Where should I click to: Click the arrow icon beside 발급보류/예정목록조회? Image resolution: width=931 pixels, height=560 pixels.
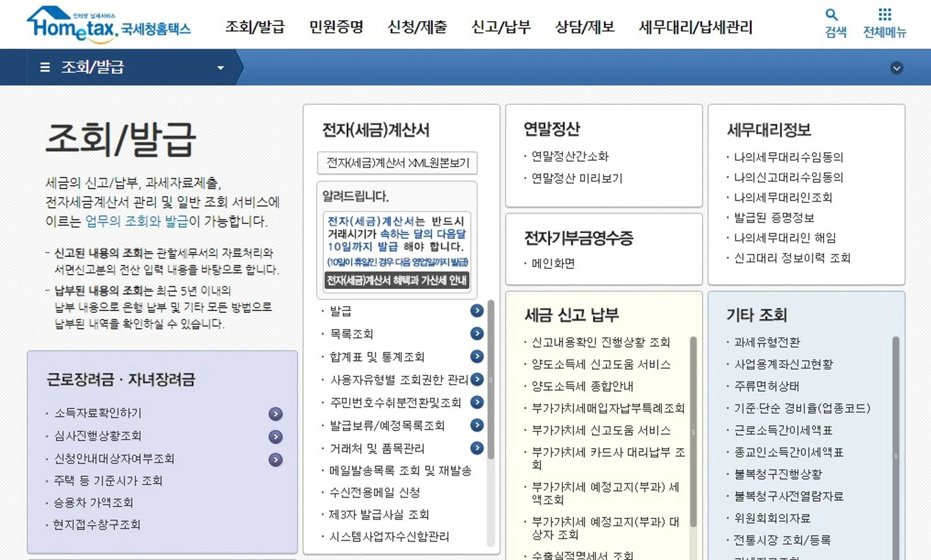click(x=478, y=425)
